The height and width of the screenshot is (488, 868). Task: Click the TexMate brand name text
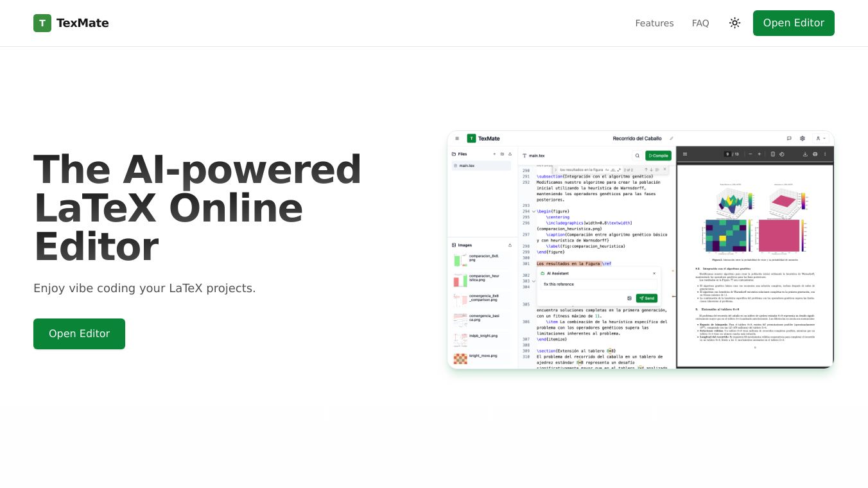pos(83,23)
